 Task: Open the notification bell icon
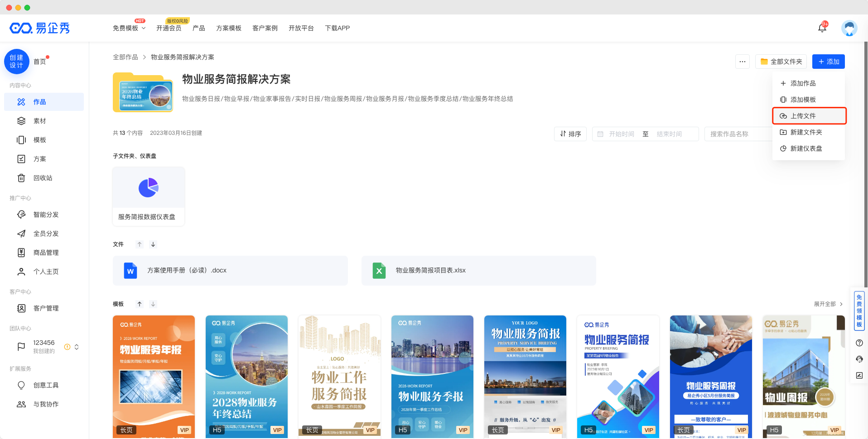click(822, 28)
